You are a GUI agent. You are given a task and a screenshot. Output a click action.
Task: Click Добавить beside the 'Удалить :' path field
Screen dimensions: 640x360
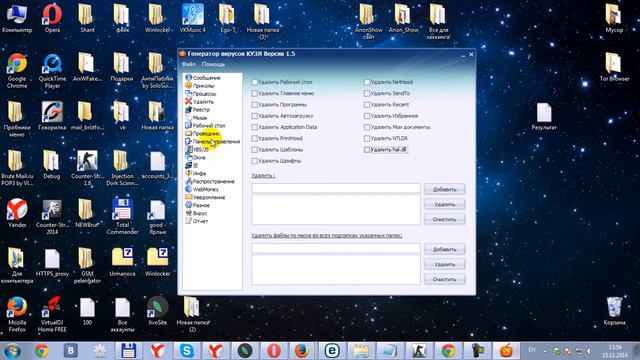click(444, 189)
